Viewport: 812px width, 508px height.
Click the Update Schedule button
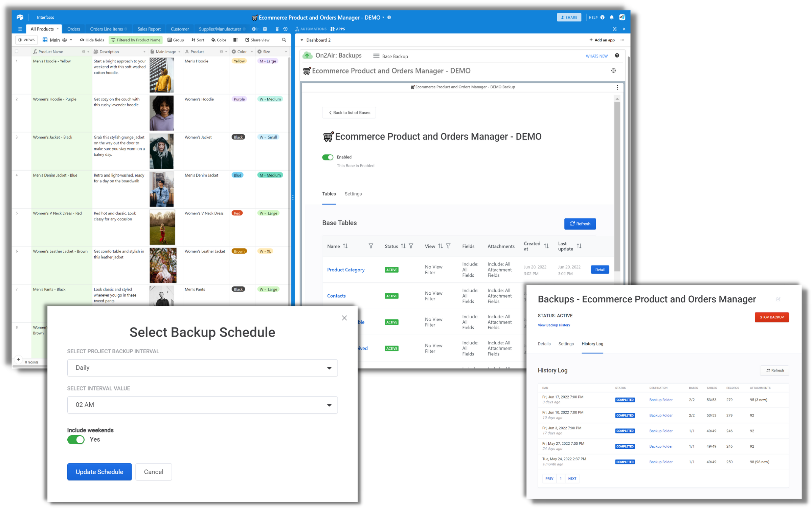pyautogui.click(x=99, y=472)
